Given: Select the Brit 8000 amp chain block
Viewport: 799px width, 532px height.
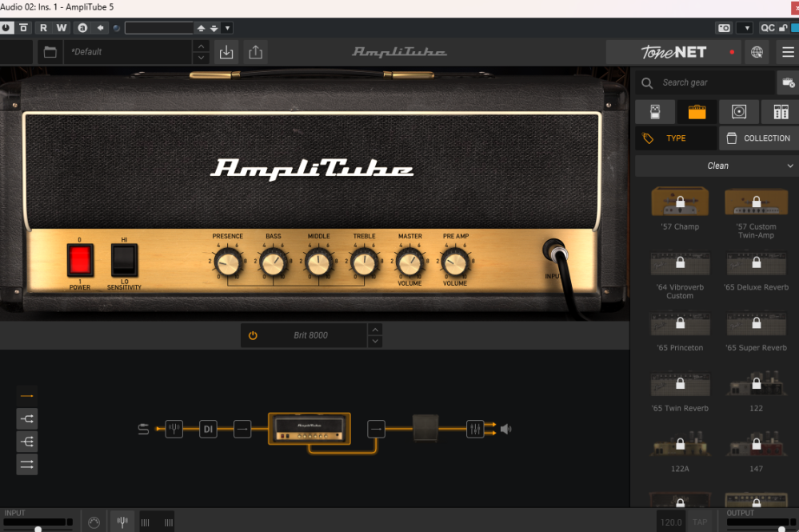Looking at the screenshot, I should (x=310, y=429).
